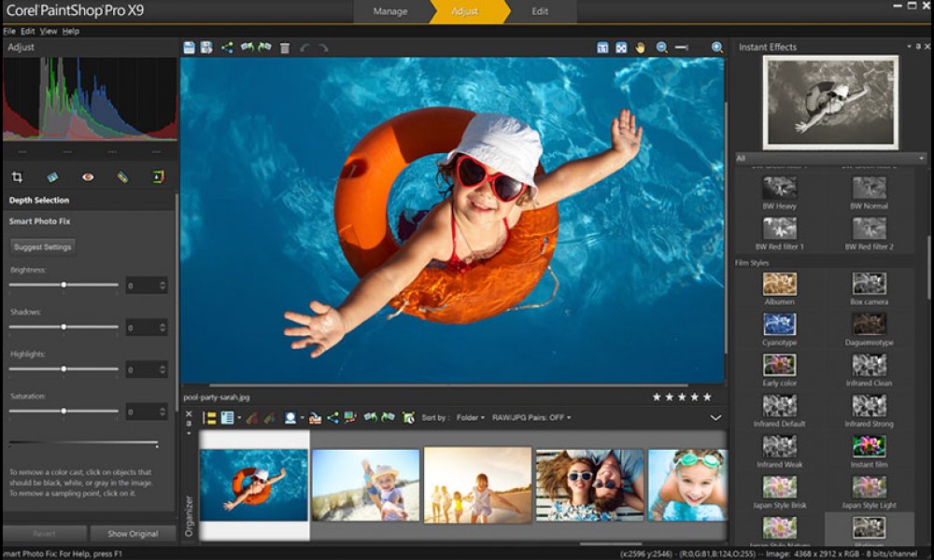934x560 pixels.
Task: Click the people tagging icon in the Organizer
Action: click(x=290, y=418)
